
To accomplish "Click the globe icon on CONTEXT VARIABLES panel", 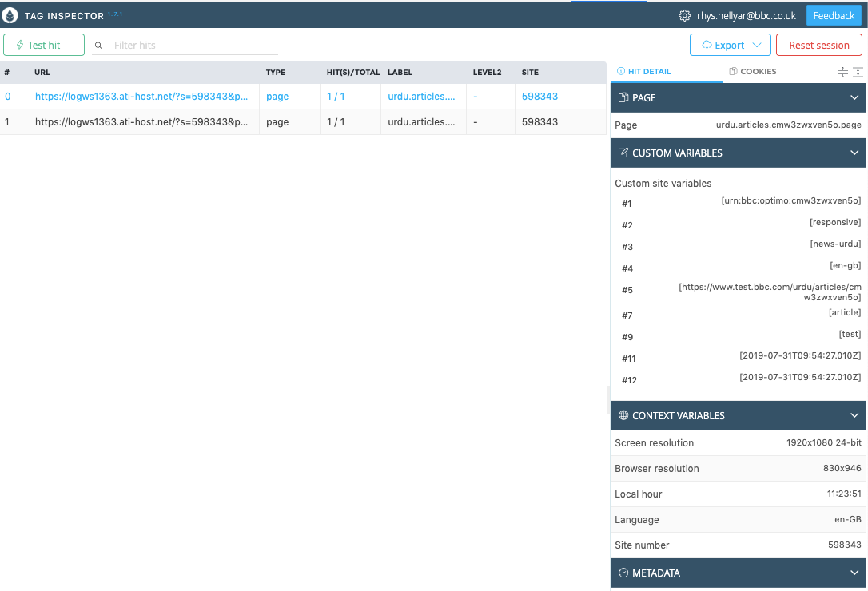I will pyautogui.click(x=623, y=415).
